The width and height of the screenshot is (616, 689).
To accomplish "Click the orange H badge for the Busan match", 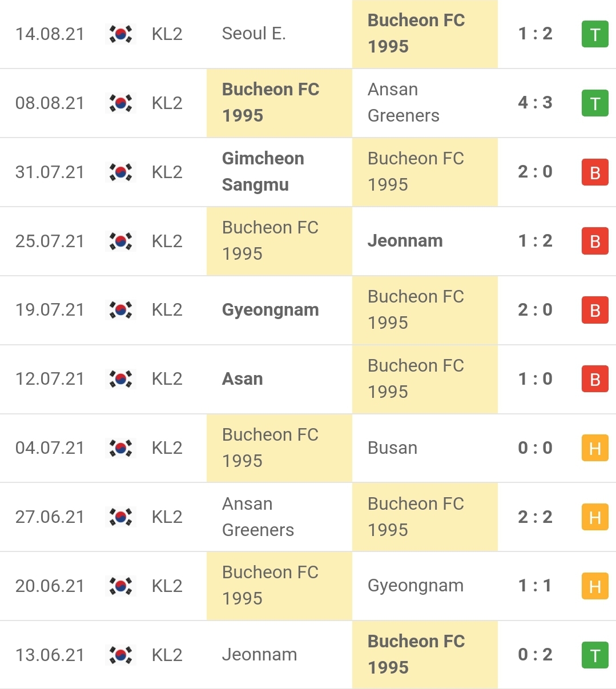I will (x=595, y=448).
